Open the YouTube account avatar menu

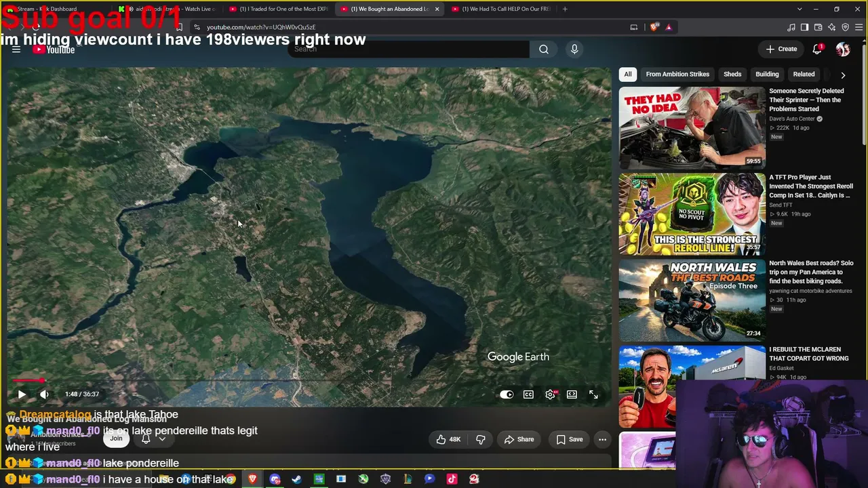[843, 49]
